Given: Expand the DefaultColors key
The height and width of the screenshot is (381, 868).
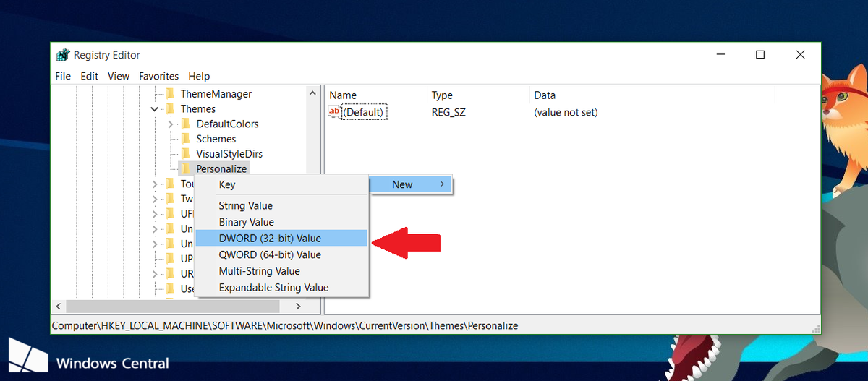Looking at the screenshot, I should tap(170, 124).
